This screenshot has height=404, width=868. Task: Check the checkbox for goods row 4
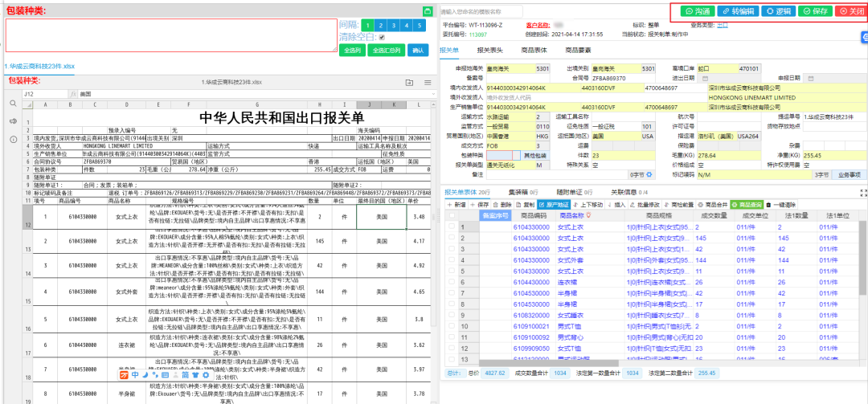452,260
